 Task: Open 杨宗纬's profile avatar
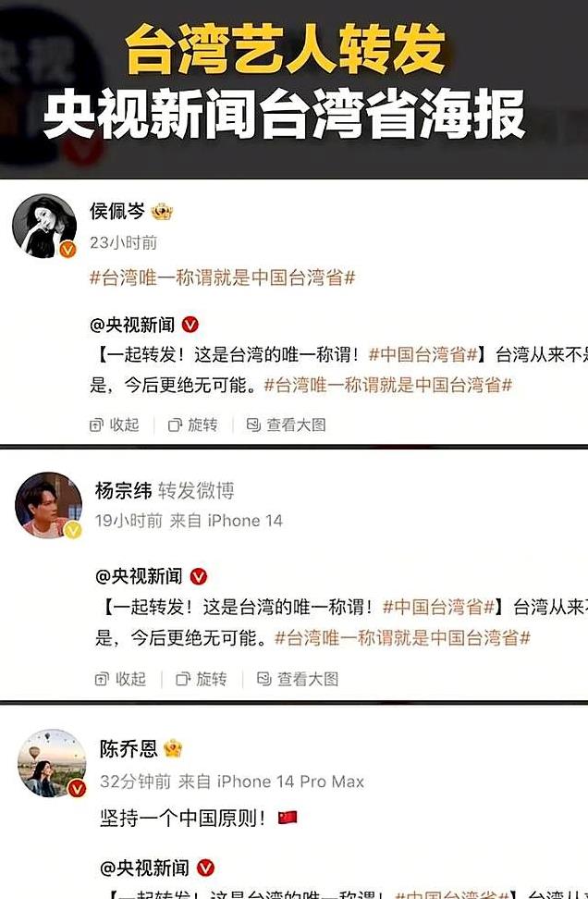pyautogui.click(x=49, y=505)
